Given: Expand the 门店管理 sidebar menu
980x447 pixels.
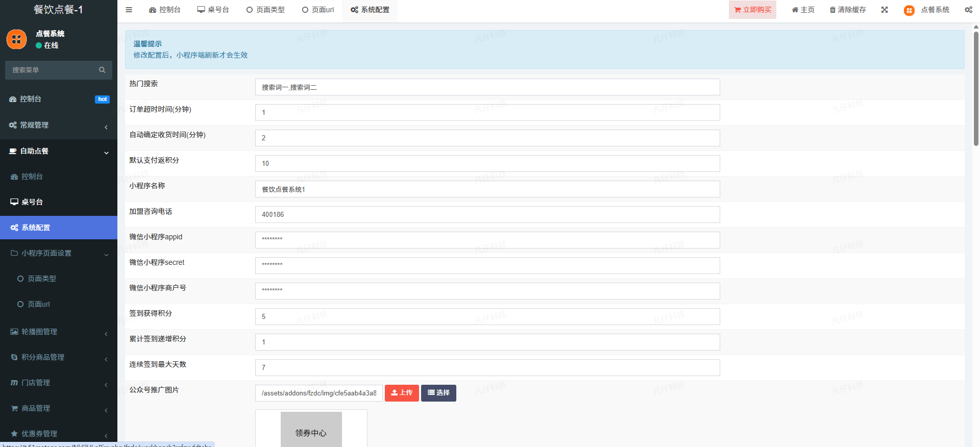Looking at the screenshot, I should (x=59, y=383).
